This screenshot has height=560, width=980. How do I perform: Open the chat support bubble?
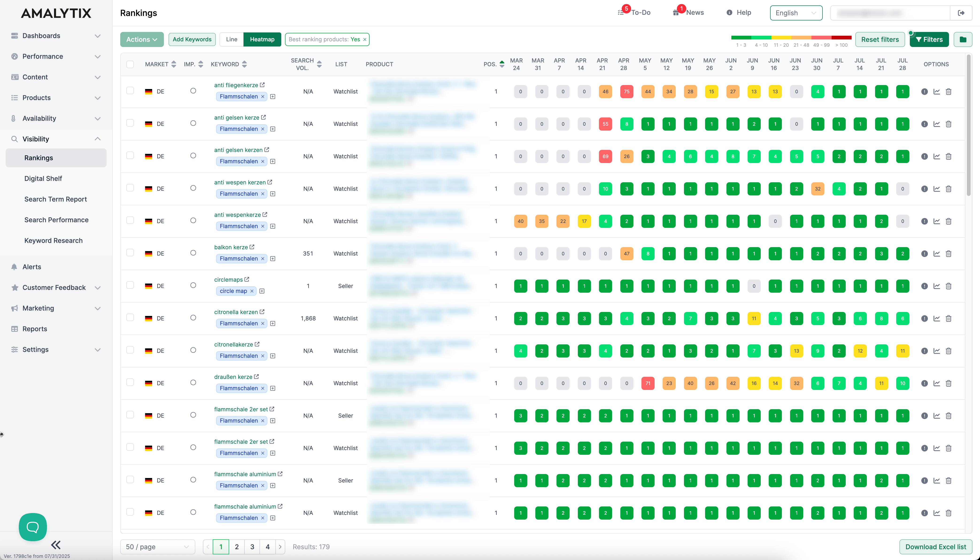32,527
